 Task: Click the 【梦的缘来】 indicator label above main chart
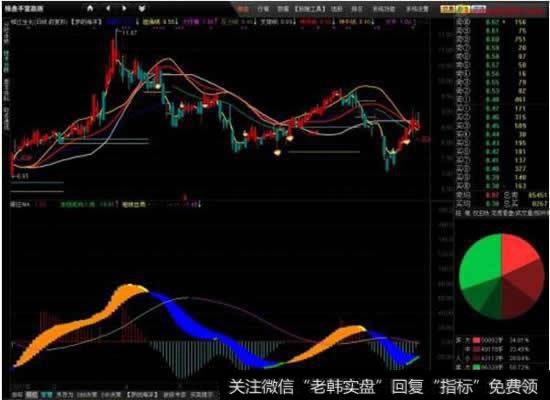click(86, 22)
